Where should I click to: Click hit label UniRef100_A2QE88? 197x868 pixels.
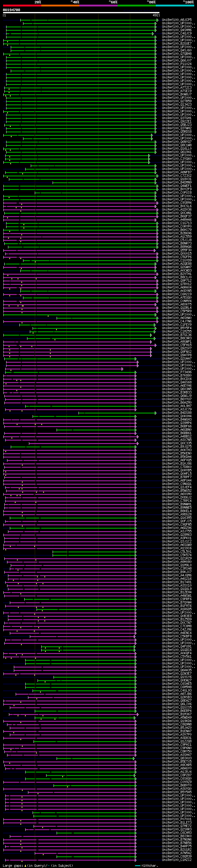(177, 264)
